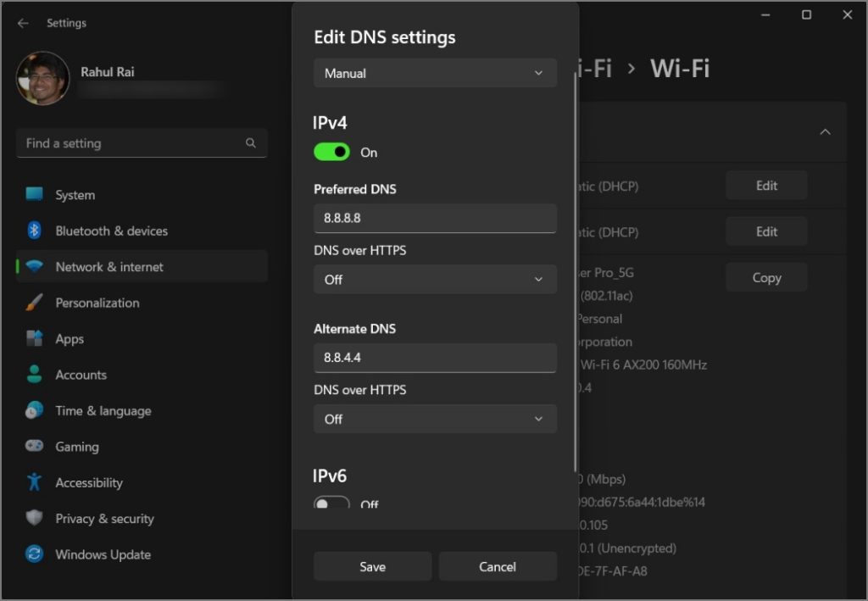Click the Wi-Fi 6 AX200 160MHz text
Viewport: 868px width, 601px height.
644,364
